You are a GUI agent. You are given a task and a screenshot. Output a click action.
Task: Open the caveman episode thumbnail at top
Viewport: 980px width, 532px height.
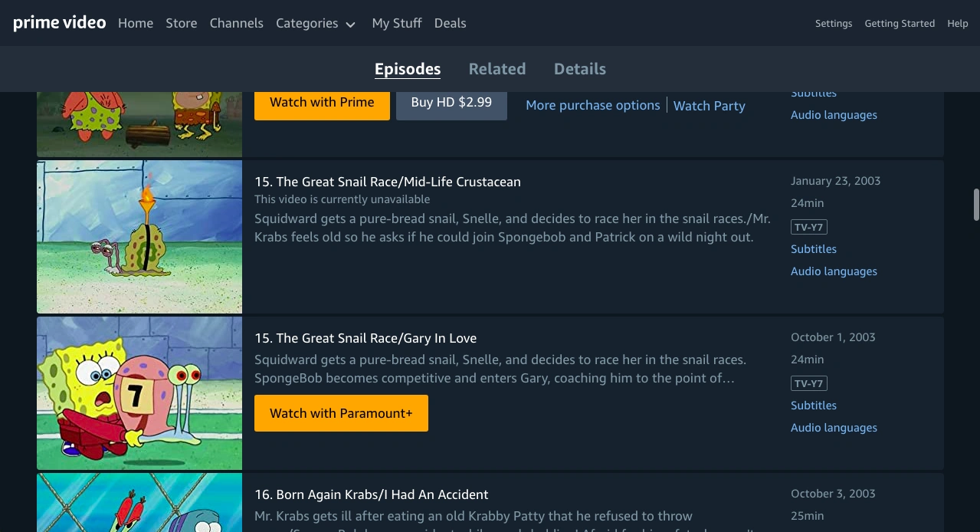139,124
